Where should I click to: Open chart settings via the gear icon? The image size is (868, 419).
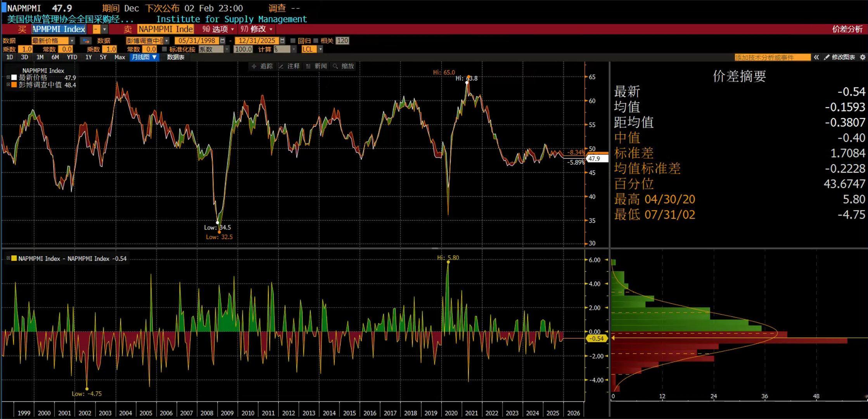coord(863,57)
